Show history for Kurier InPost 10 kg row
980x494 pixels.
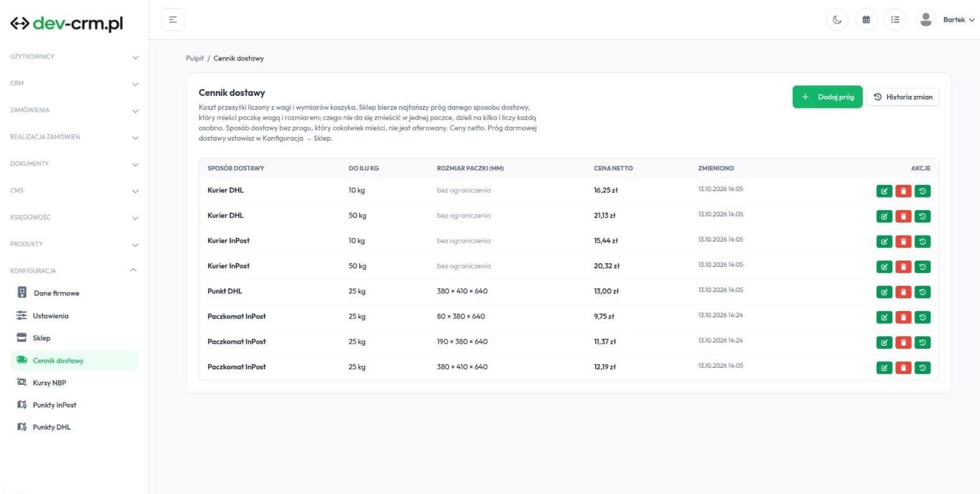tap(923, 242)
